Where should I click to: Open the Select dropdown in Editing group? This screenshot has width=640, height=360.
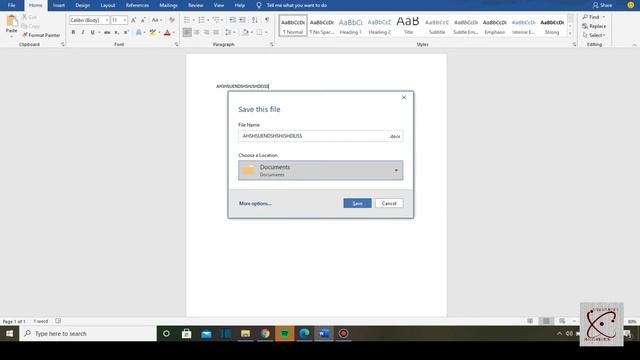(595, 35)
